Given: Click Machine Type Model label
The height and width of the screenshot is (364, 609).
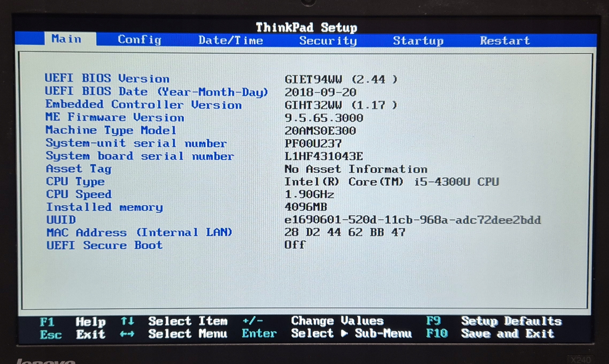Looking at the screenshot, I should pyautogui.click(x=111, y=131).
